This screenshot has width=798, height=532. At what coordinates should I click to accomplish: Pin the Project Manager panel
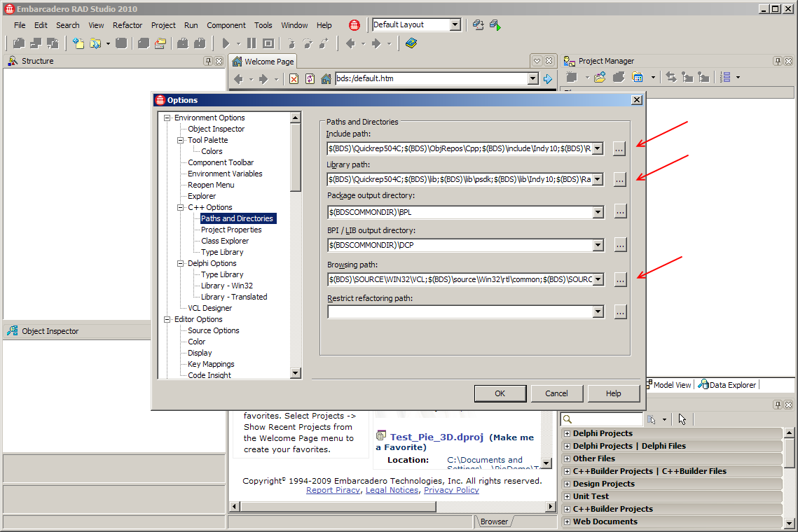pyautogui.click(x=777, y=61)
